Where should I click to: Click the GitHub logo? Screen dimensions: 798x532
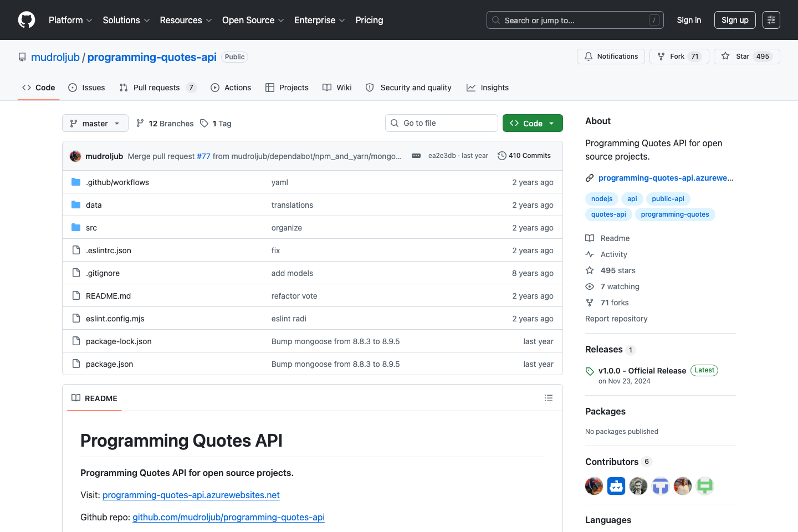[26, 19]
